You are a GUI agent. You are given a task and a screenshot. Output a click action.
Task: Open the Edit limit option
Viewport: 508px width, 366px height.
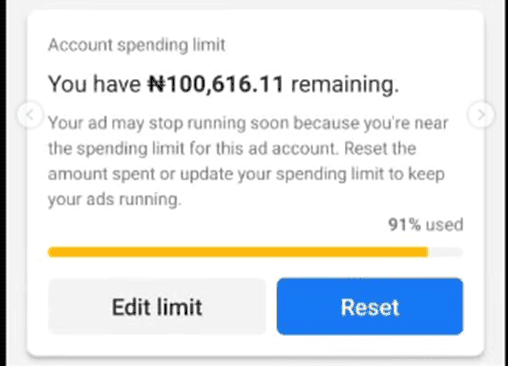157,306
